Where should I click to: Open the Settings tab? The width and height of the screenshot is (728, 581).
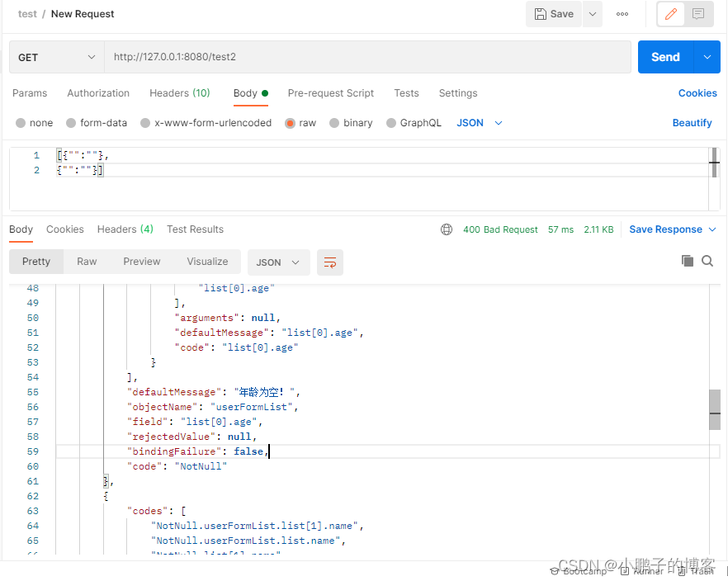[x=458, y=93]
